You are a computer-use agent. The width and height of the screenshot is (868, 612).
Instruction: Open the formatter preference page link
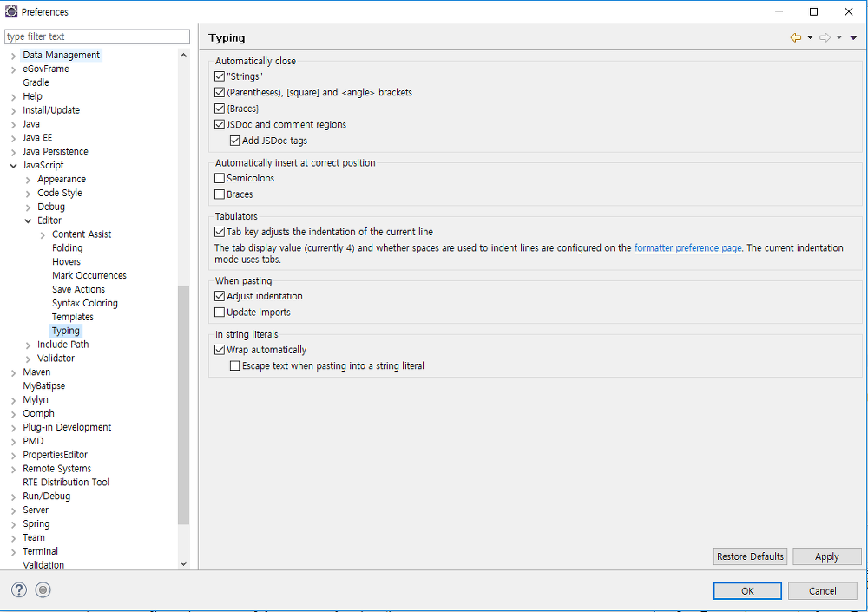[x=687, y=247]
